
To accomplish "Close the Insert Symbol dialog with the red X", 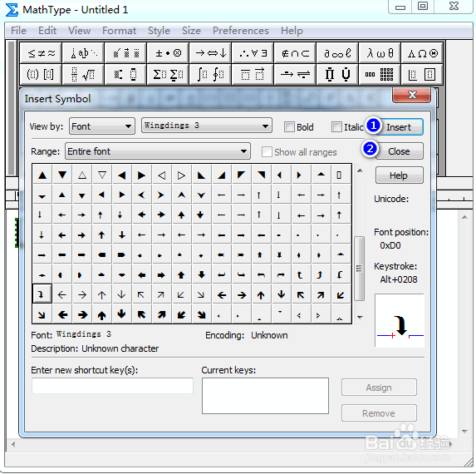I will (412, 95).
